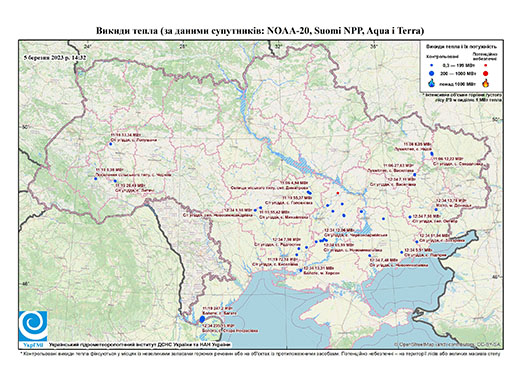Click the legend heading Викиди тепла
The width and height of the screenshot is (520, 368).
click(x=461, y=47)
